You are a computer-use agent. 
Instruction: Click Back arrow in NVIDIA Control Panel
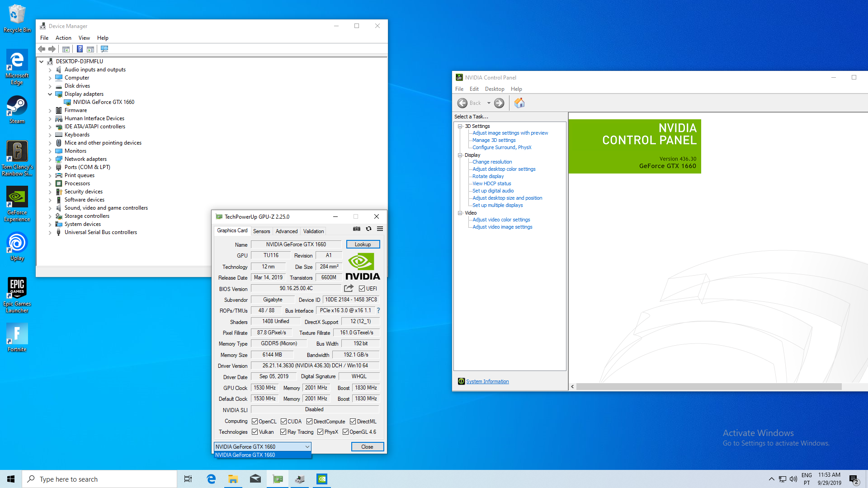462,103
